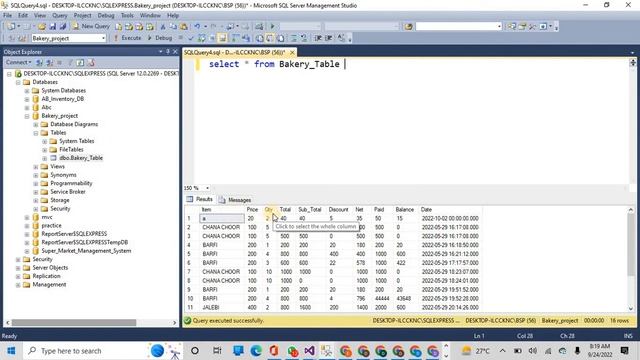Open Microsoft Edge from the taskbar
640x360 pixels.
(x=256, y=351)
